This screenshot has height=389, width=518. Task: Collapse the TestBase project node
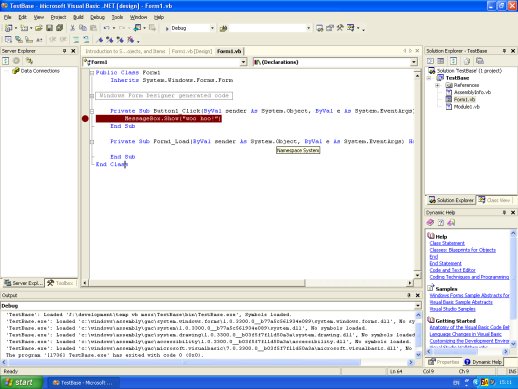coord(429,78)
